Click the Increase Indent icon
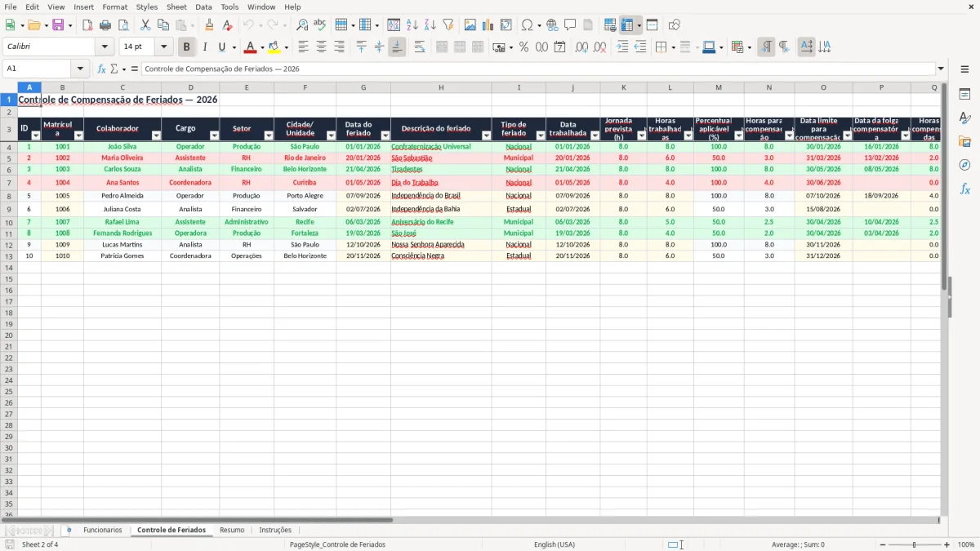The width and height of the screenshot is (980, 551). tap(622, 47)
